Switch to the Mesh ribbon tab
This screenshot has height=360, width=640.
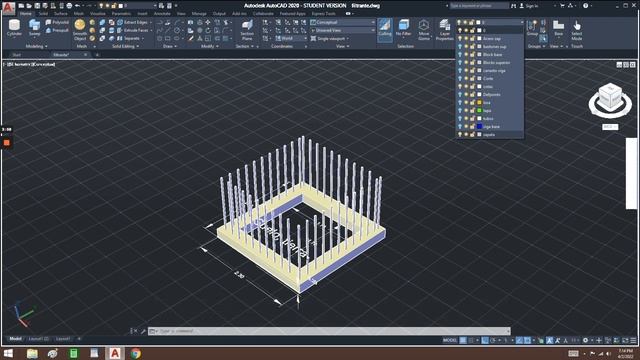pyautogui.click(x=79, y=13)
